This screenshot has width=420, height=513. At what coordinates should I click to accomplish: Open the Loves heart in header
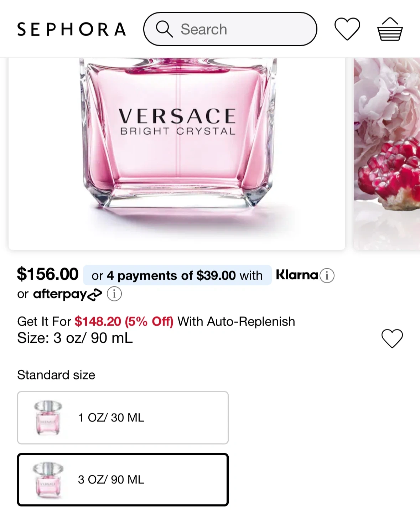click(x=347, y=29)
